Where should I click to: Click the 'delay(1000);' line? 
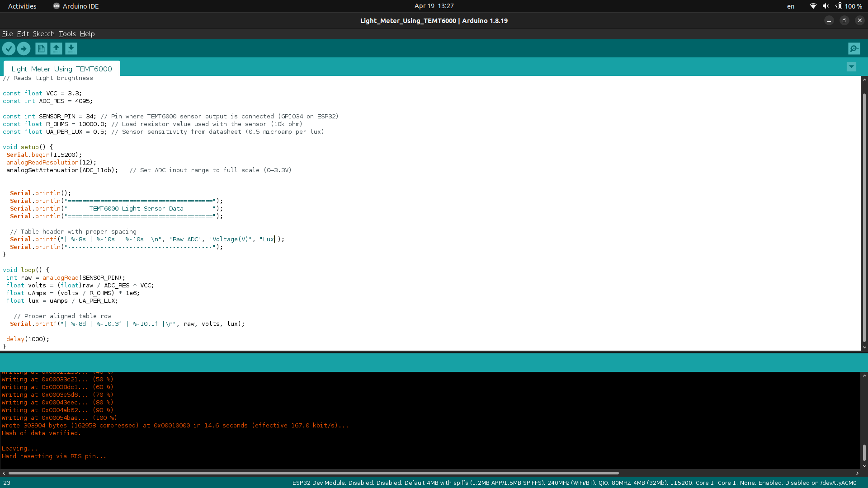[x=28, y=339]
